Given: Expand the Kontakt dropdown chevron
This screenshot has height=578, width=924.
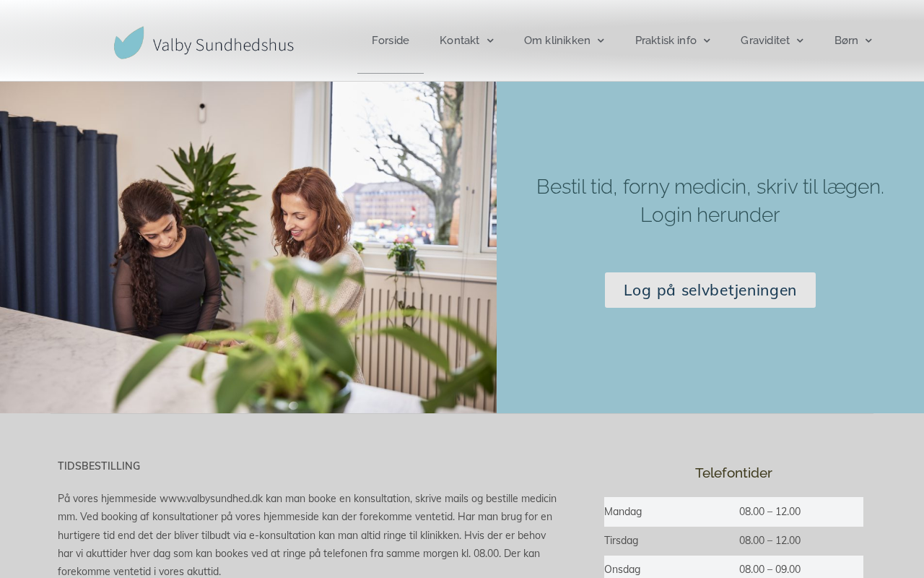Looking at the screenshot, I should tap(490, 41).
